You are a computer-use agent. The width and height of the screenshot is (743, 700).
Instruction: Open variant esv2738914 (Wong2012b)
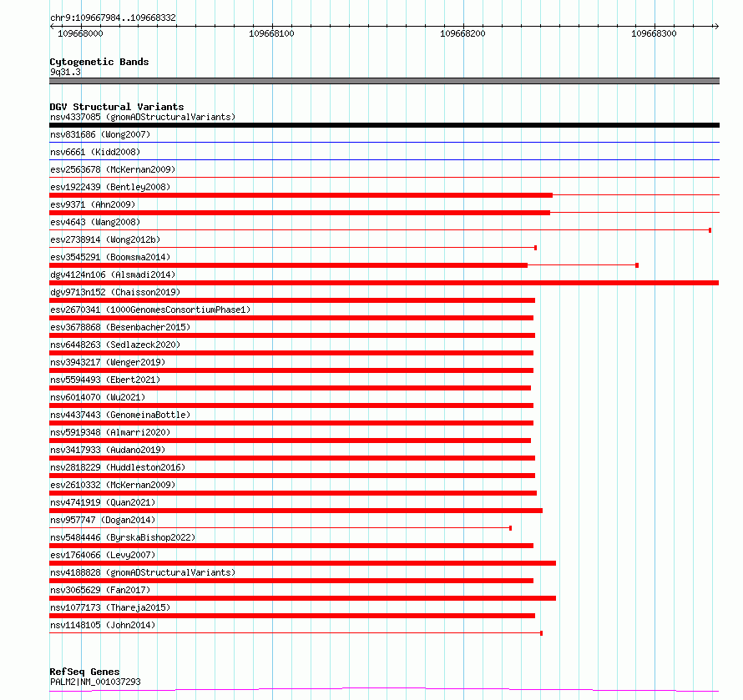click(x=105, y=239)
